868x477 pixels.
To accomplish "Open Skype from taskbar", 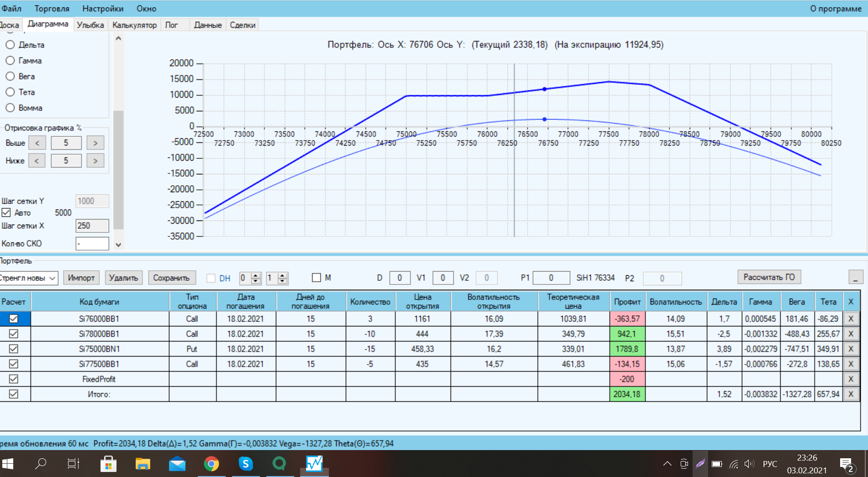I will pyautogui.click(x=246, y=464).
